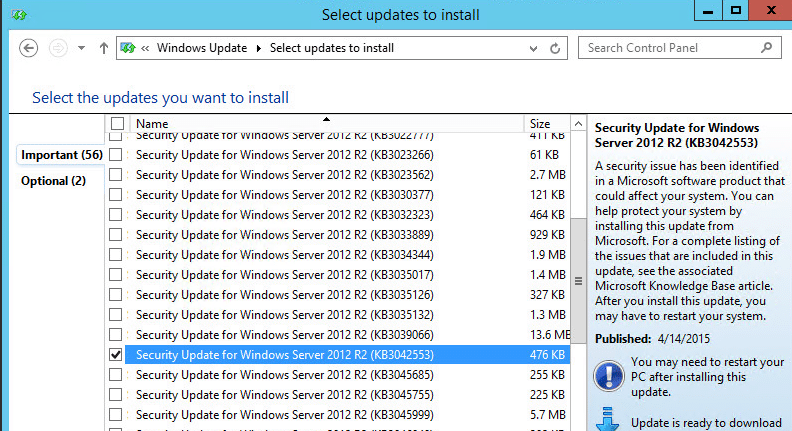The width and height of the screenshot is (792, 431).
Task: Close the Select updates window
Action: pyautogui.click(x=771, y=10)
